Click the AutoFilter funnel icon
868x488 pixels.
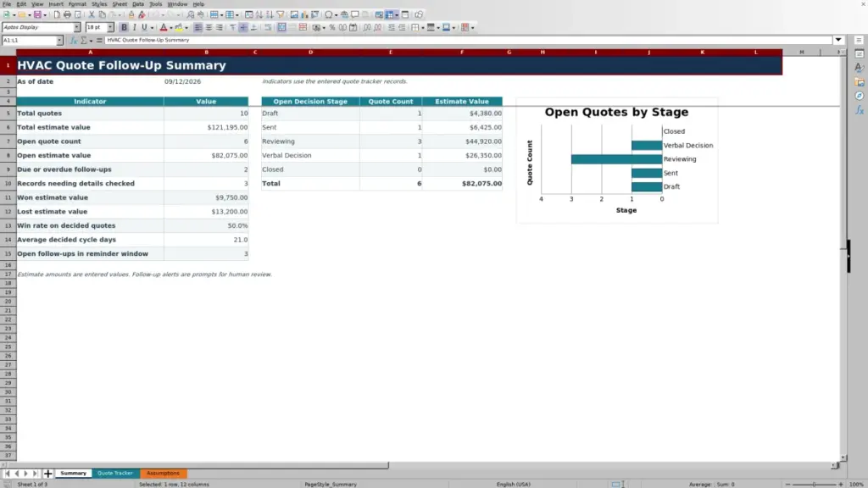pos(281,14)
